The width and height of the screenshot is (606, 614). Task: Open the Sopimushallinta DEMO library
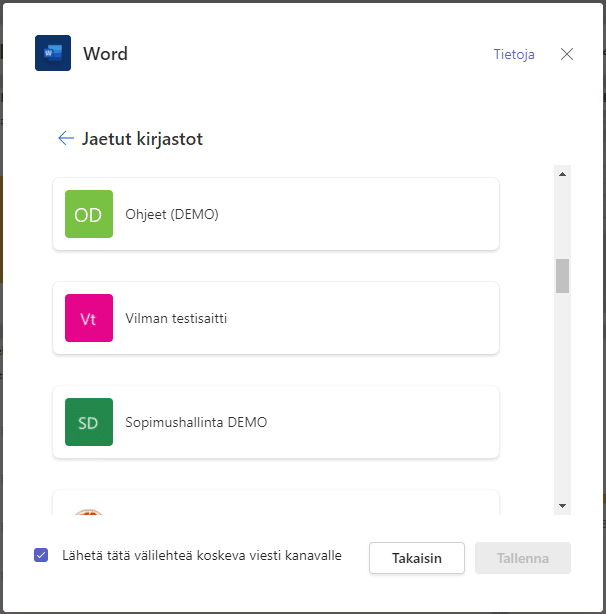(x=276, y=422)
